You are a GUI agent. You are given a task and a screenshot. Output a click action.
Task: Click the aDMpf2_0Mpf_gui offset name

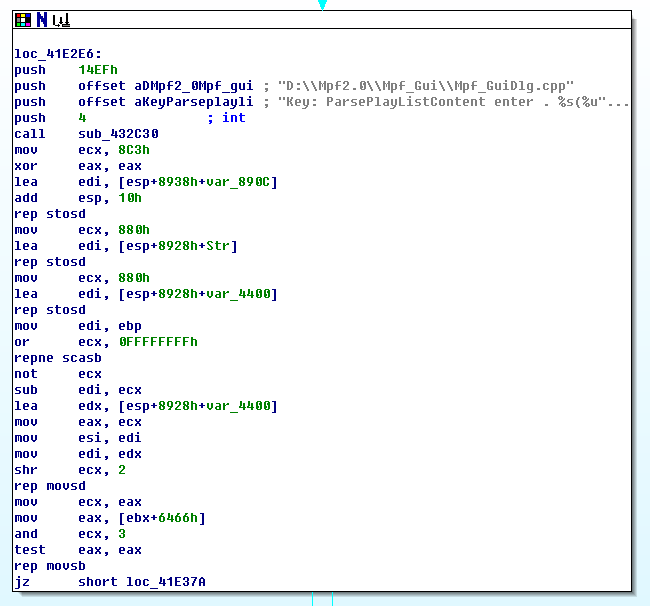pos(194,86)
